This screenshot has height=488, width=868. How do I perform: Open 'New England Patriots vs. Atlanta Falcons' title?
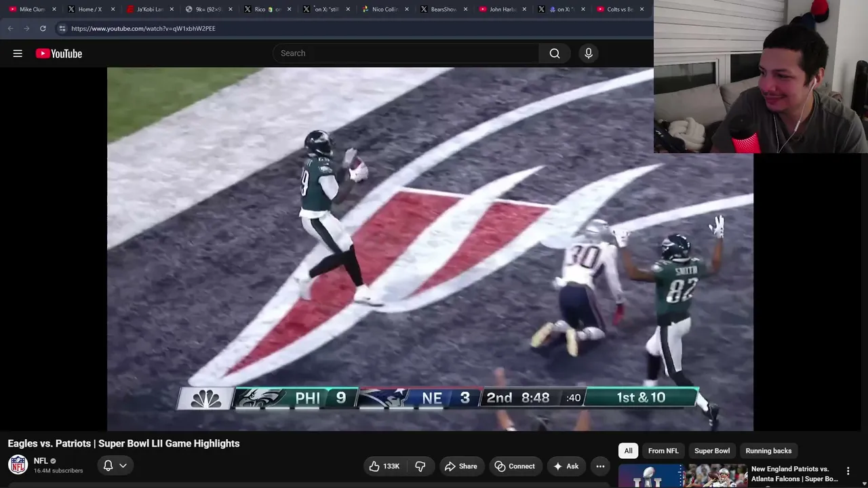click(x=795, y=474)
